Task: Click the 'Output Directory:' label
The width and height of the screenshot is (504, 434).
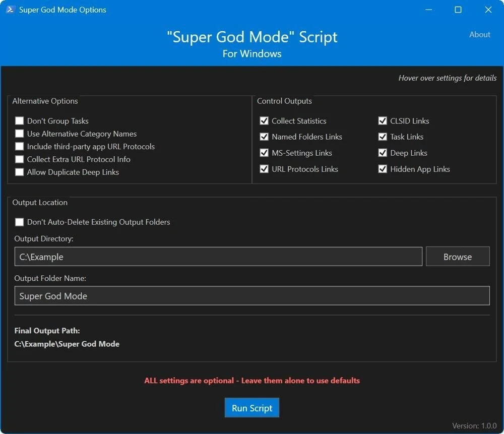Action: [x=44, y=239]
